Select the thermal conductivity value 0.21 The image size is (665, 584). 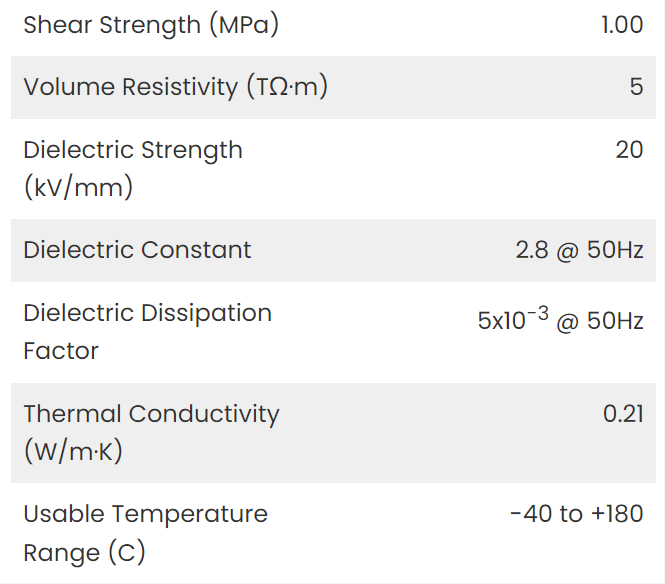[x=623, y=414]
